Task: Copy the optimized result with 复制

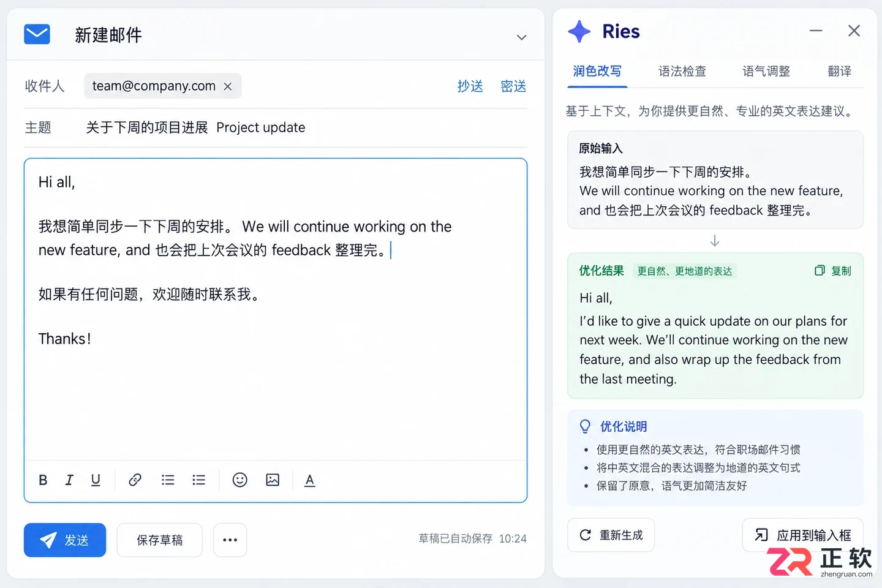Action: tap(833, 271)
